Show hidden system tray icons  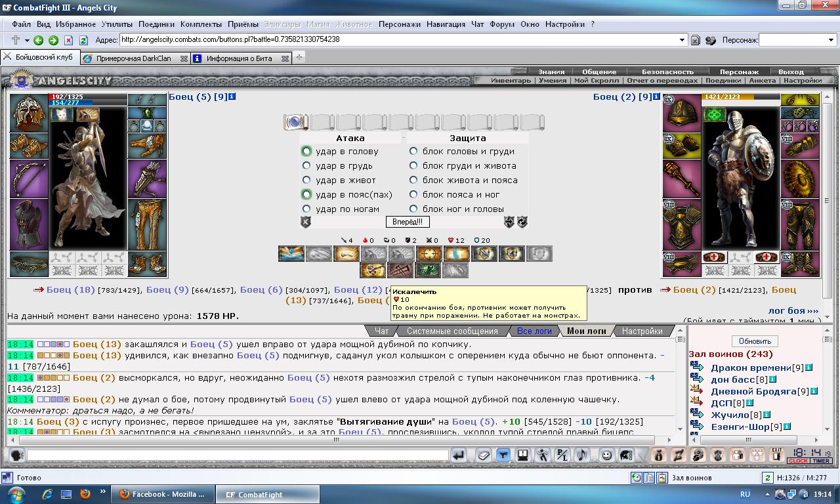(x=767, y=494)
